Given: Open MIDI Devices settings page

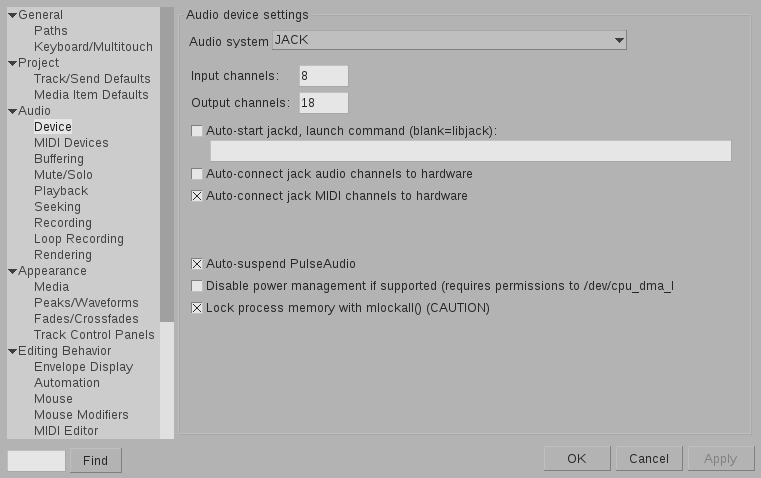Looking at the screenshot, I should point(71,143).
